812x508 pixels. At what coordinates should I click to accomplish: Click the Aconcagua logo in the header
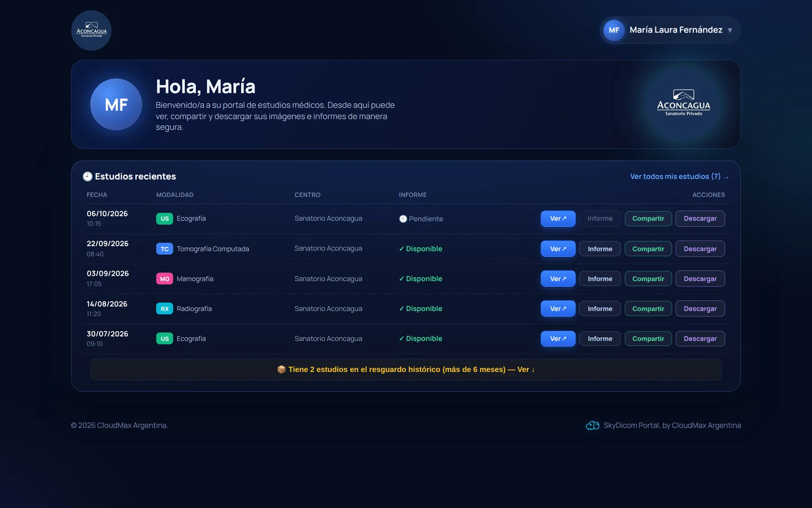point(91,30)
